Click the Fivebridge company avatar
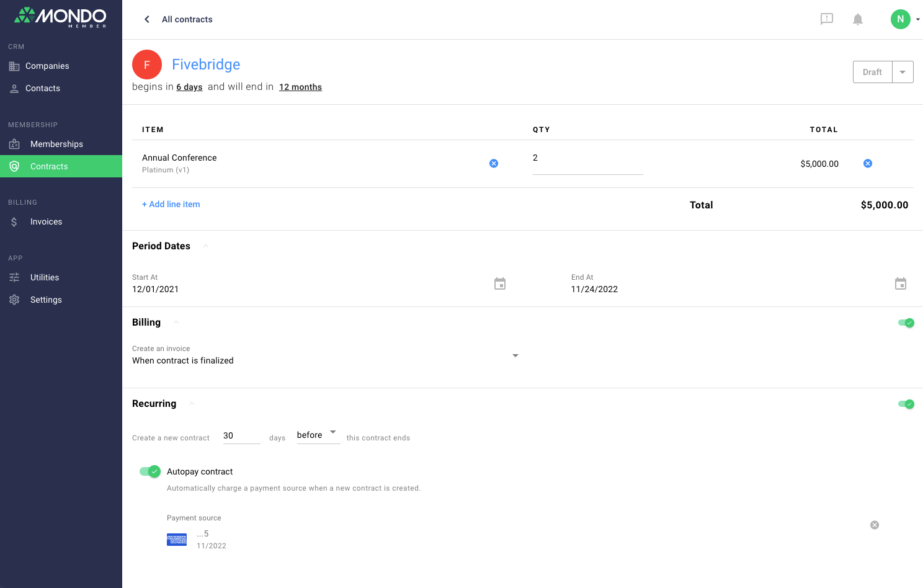This screenshot has width=923, height=588. point(147,65)
